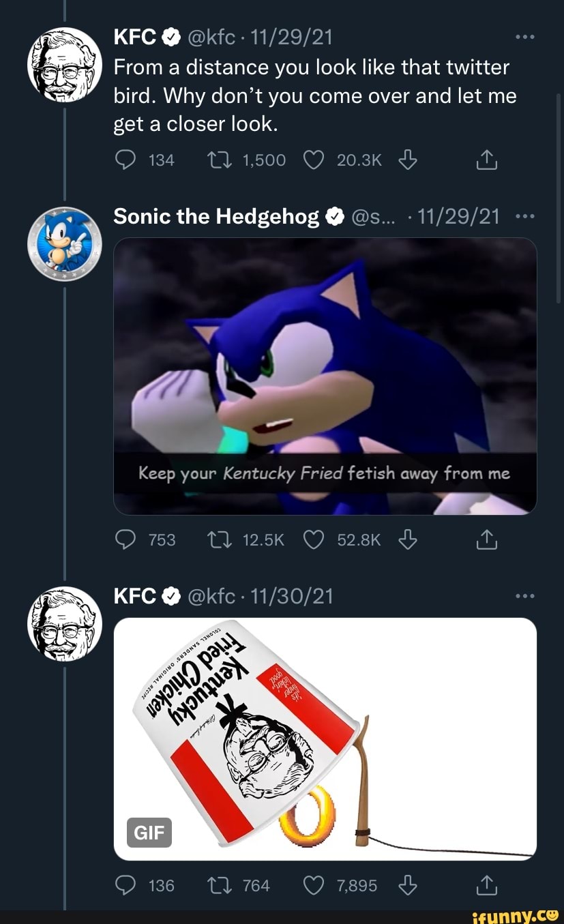Download icon on KFC's first tweet

406,160
